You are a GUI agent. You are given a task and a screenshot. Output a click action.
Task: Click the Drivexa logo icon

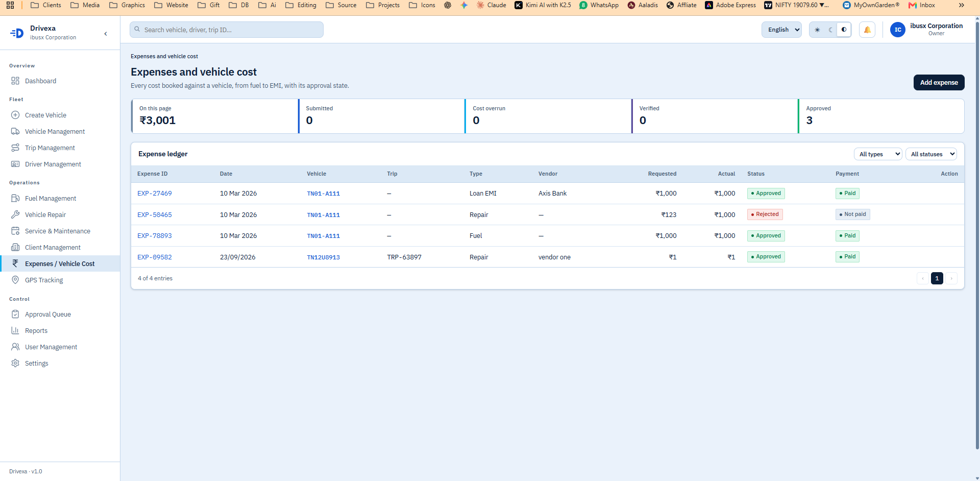(x=17, y=33)
